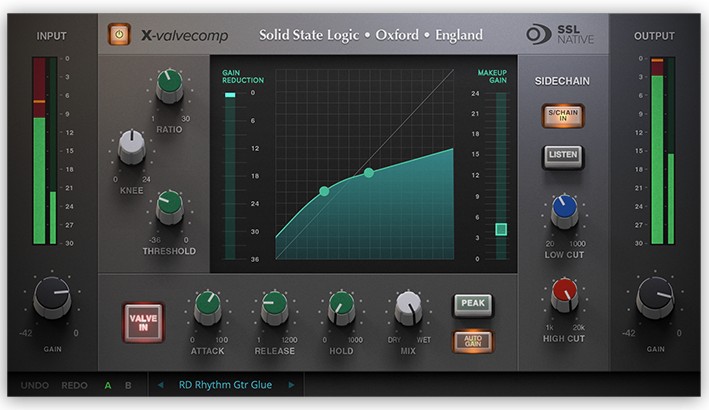Click the output Gain knob
The width and height of the screenshot is (709, 410).
click(655, 297)
